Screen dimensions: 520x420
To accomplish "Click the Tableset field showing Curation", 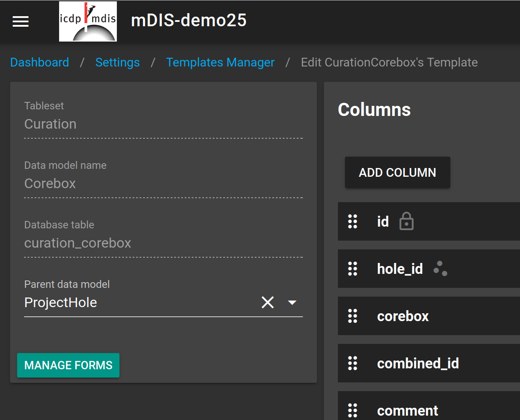I will pos(163,124).
